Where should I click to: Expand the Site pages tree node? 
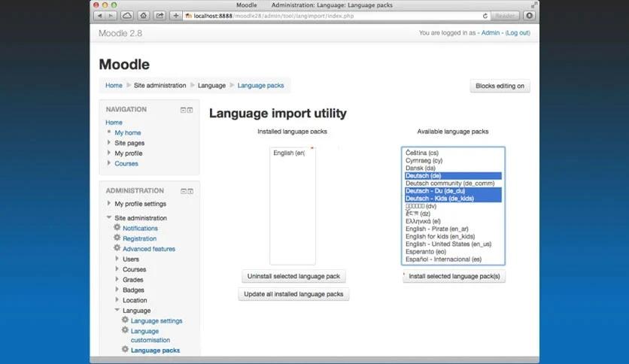(108, 142)
